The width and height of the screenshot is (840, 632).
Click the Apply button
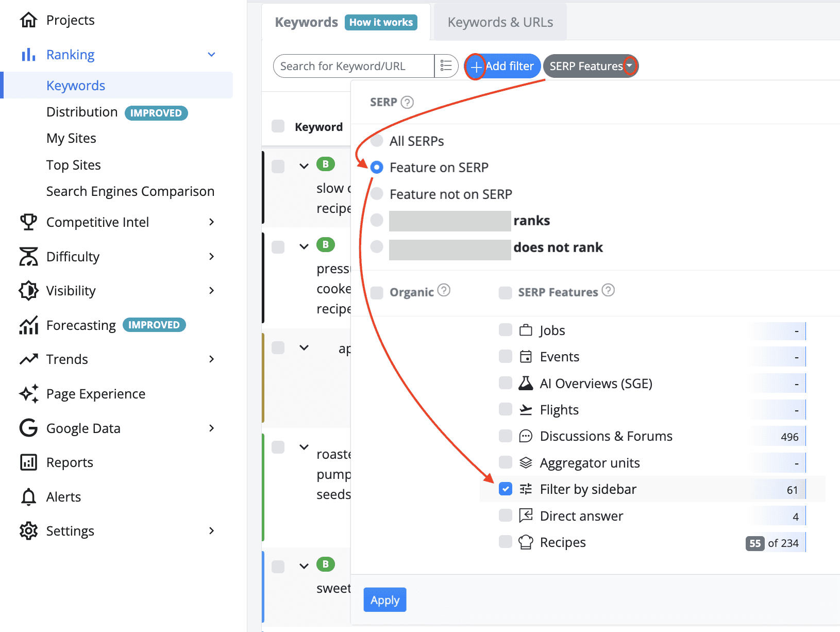[385, 600]
